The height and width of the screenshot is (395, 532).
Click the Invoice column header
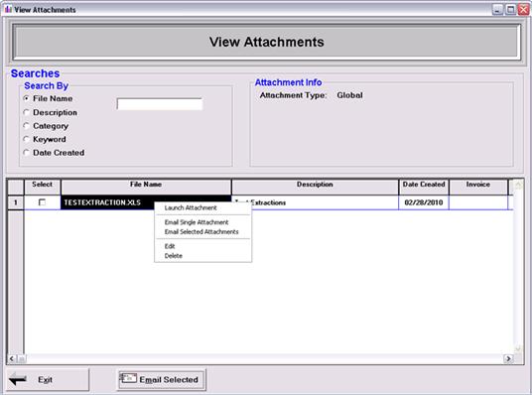point(478,187)
